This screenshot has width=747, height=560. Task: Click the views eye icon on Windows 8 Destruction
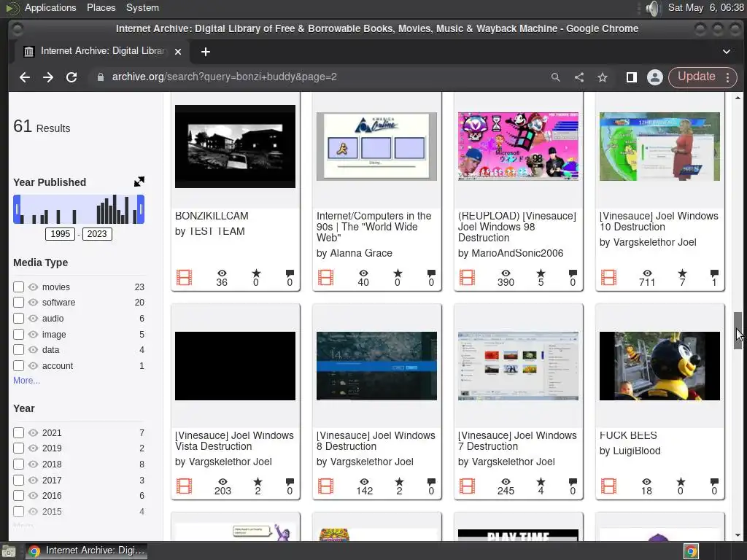pos(365,482)
